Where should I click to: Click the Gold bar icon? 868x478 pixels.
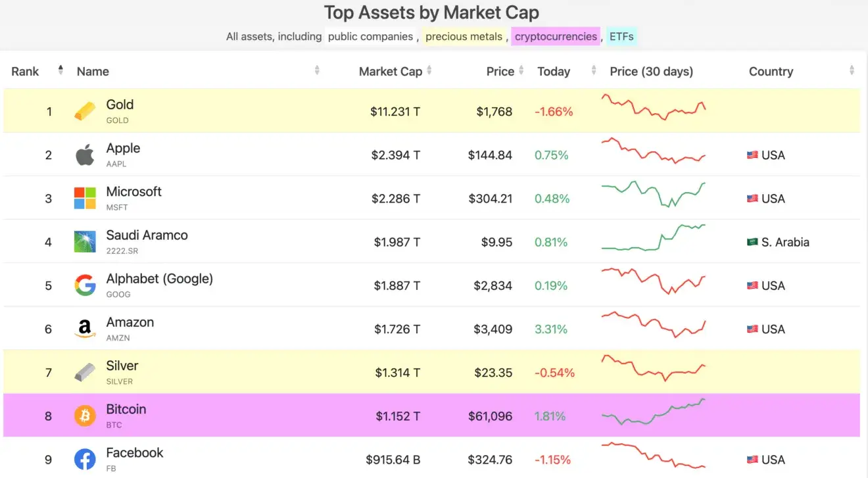85,111
